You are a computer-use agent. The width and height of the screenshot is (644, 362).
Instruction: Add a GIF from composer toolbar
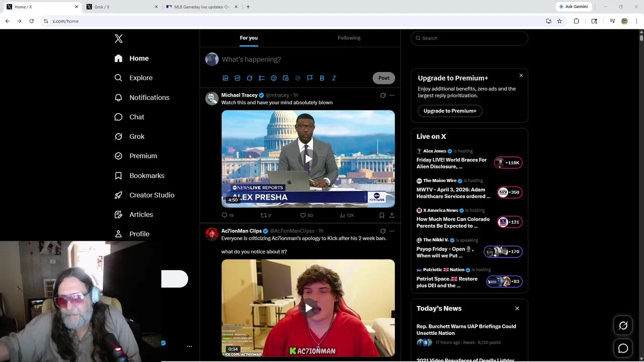pos(237,78)
